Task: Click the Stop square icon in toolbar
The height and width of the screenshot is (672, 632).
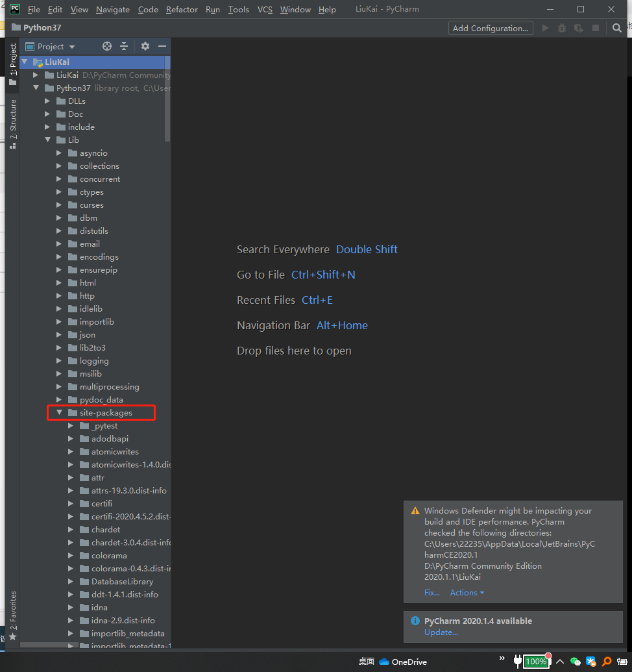Action: pos(596,29)
